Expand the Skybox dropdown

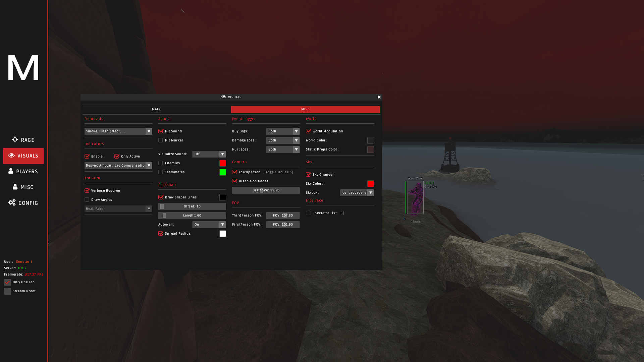point(357,193)
